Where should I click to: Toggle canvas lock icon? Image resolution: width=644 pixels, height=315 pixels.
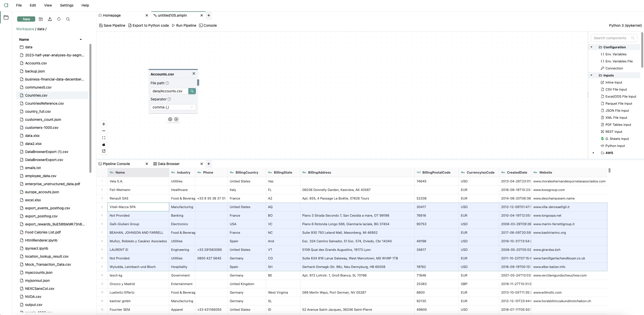[x=104, y=144]
